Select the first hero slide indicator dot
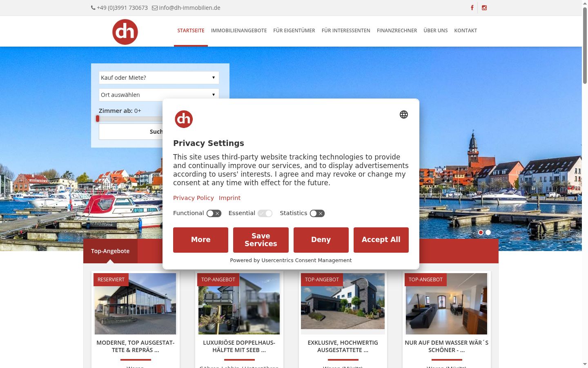The width and height of the screenshot is (588, 368). tap(481, 232)
